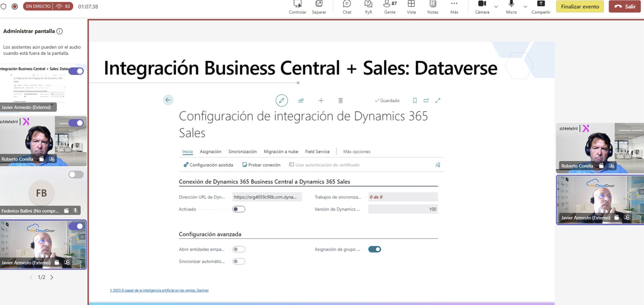Click the open in new window icon
Screen dimensions: 644x305
pos(426,101)
